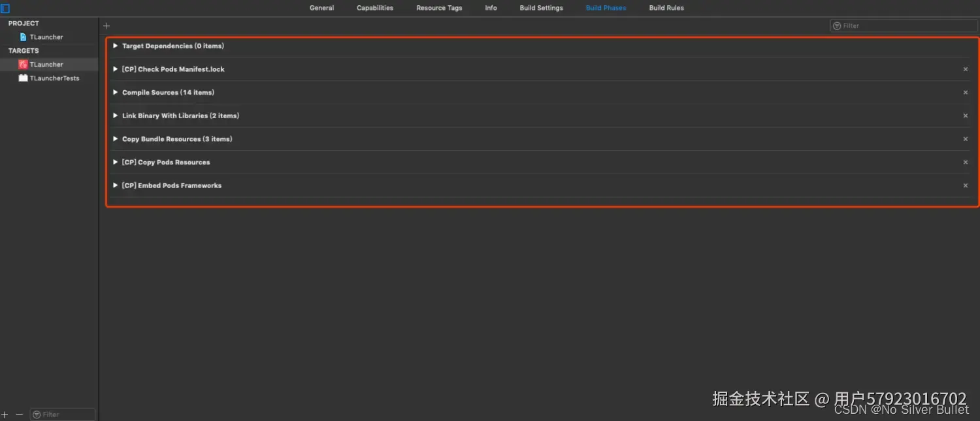Open the Resource Tags tab
The width and height of the screenshot is (980, 421).
(x=439, y=8)
